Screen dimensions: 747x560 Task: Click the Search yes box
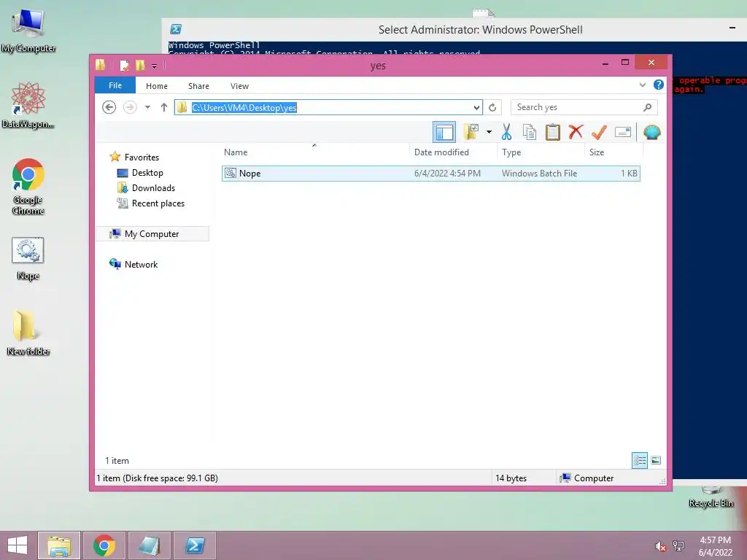[x=584, y=107]
